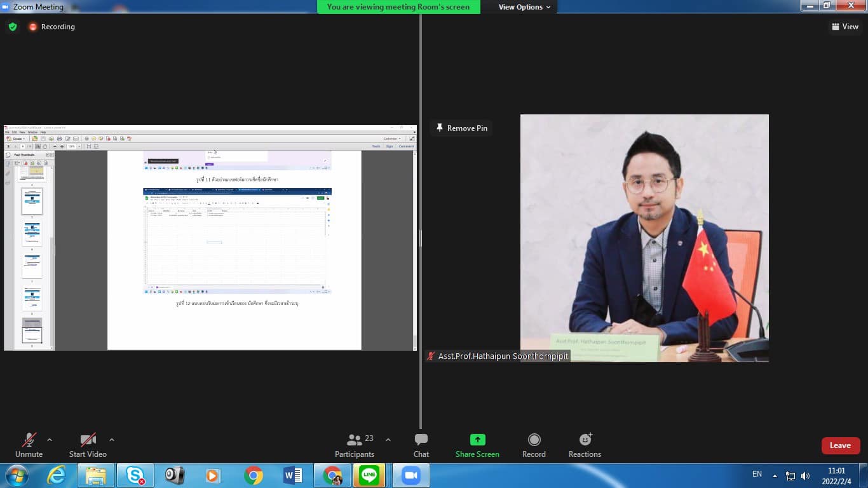Expand video options arrow beside Start Video
Viewport: 868px width, 488px height.
pos(112,440)
